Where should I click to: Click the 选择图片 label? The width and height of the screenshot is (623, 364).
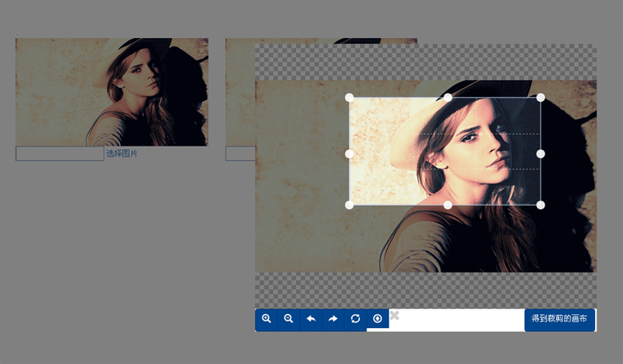pos(121,154)
